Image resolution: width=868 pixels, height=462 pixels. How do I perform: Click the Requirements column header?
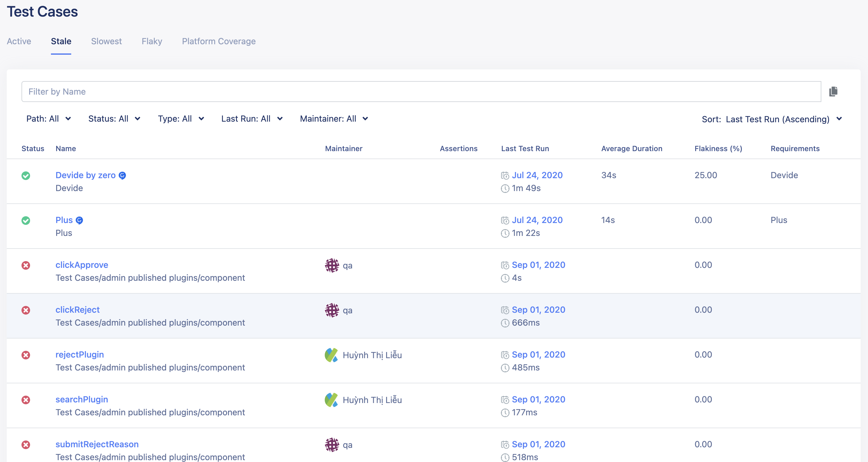795,149
